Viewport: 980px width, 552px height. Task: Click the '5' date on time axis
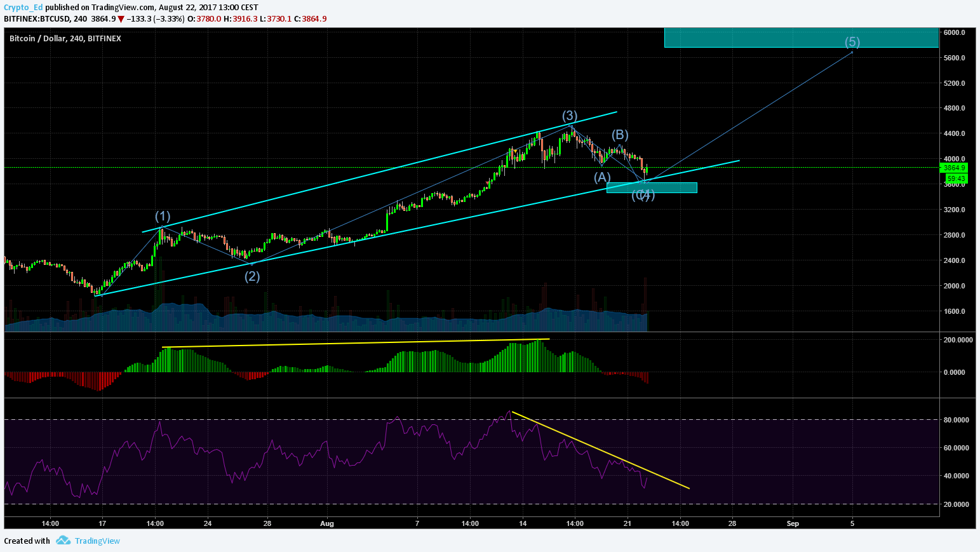[852, 524]
